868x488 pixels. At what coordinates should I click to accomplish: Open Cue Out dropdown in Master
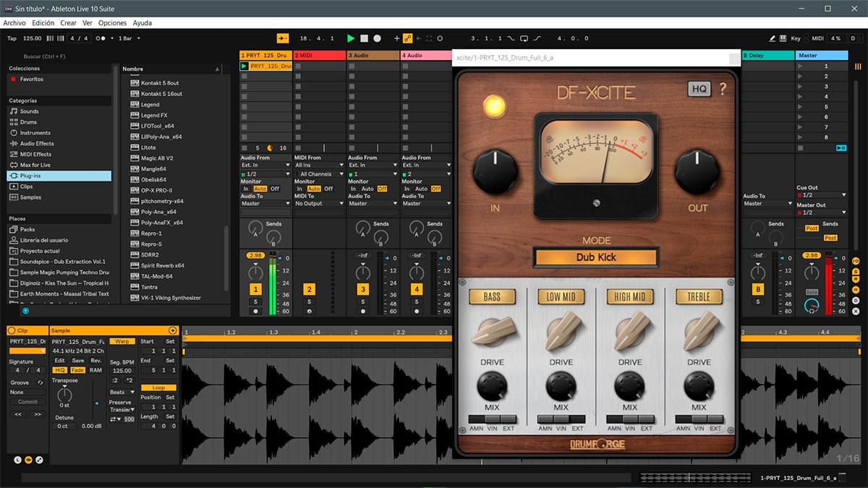(x=822, y=195)
